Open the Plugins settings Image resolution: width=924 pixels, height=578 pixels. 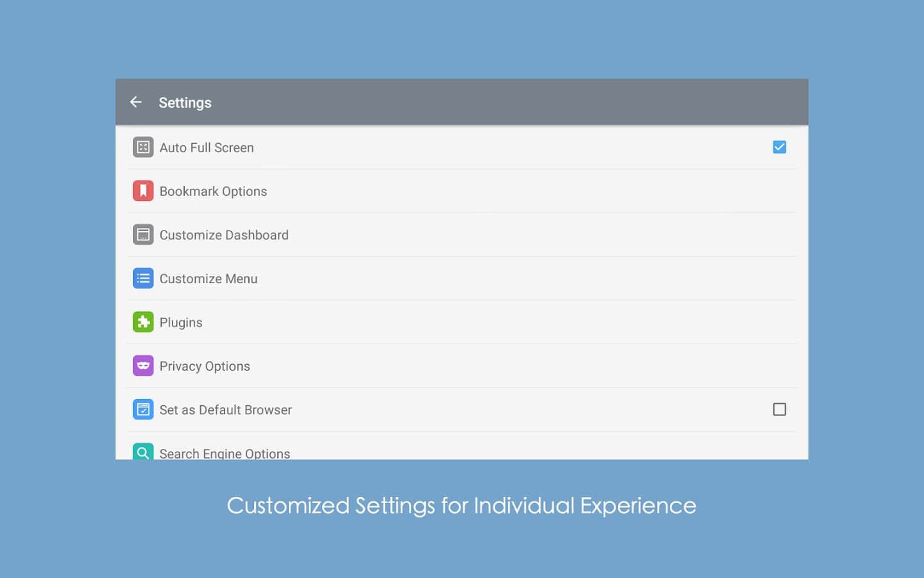tap(181, 322)
